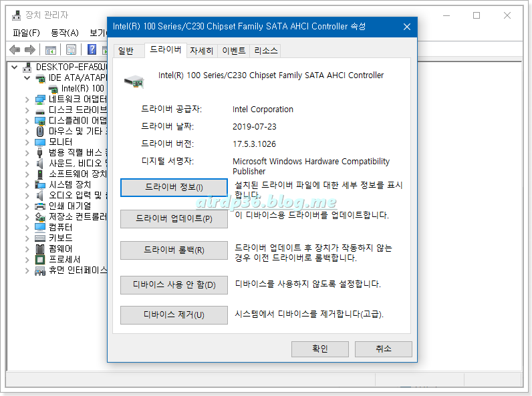Switch to the 일반 tab
Viewport: 532px width, 396px height.
coord(126,51)
